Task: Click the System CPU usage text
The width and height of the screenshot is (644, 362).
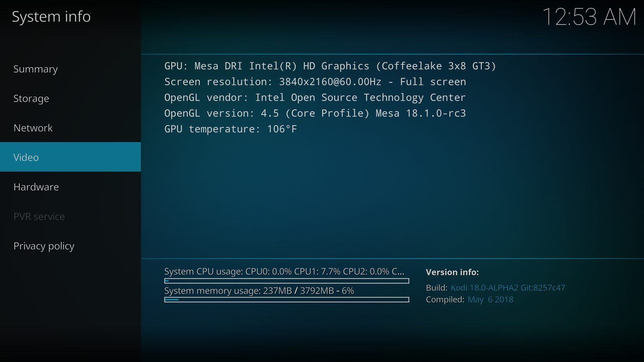Action: (284, 271)
